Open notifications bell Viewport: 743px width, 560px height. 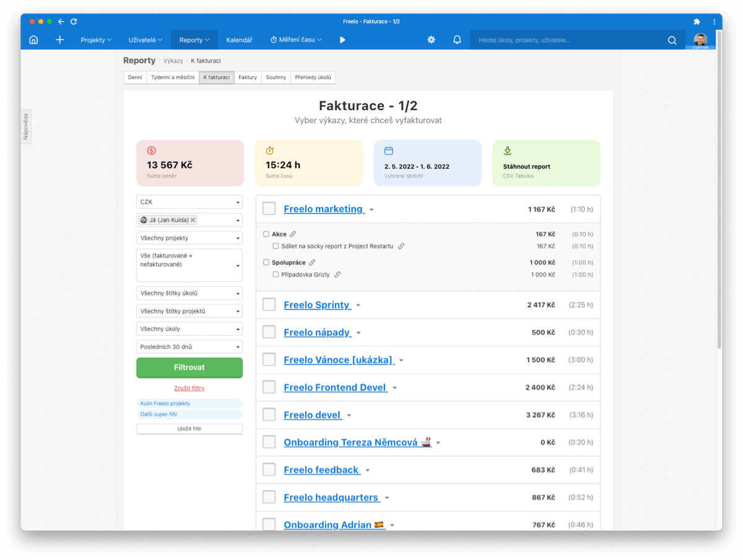tap(457, 40)
